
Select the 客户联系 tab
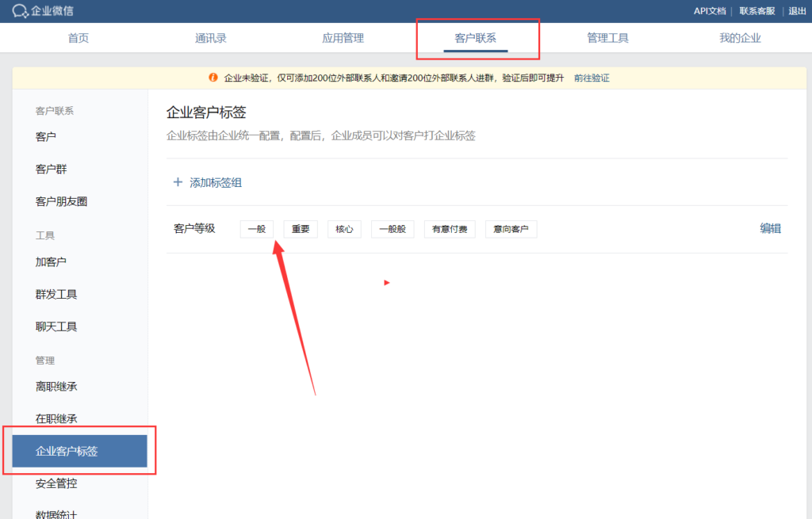(476, 38)
